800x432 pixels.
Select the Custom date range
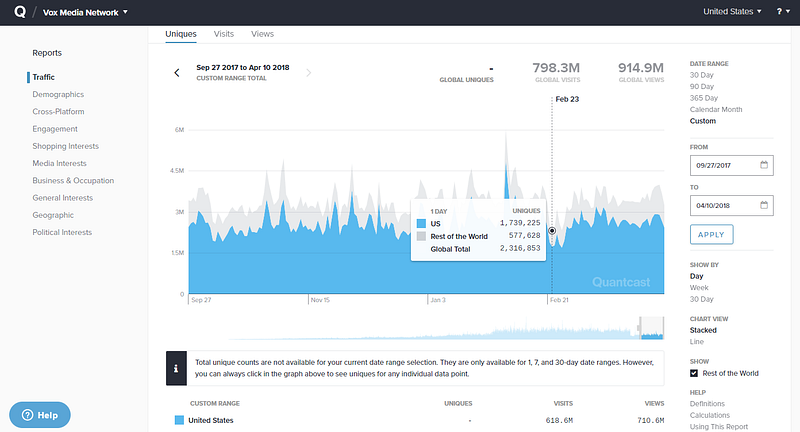(703, 121)
